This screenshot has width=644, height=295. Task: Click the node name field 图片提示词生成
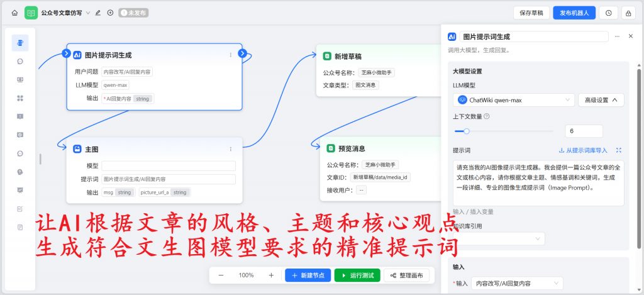pos(533,36)
